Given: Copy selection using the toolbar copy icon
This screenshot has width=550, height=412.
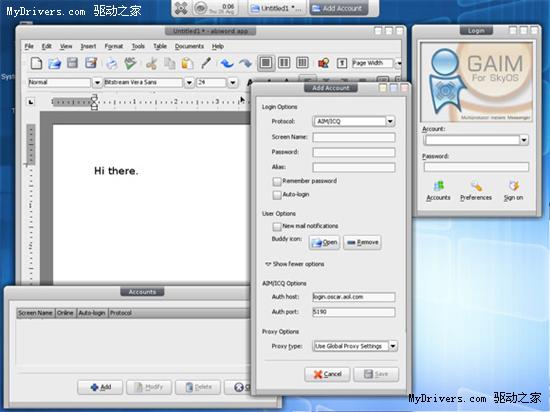Looking at the screenshot, I should tap(170, 63).
